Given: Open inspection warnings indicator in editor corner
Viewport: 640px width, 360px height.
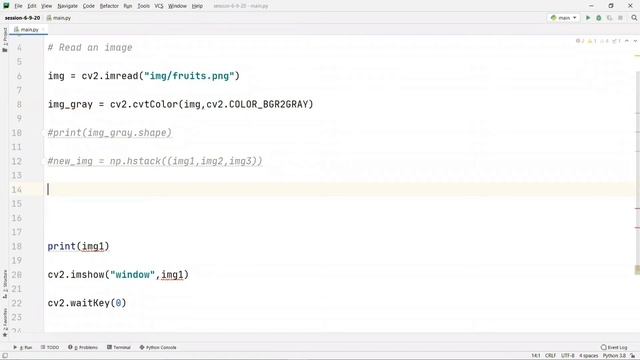Looking at the screenshot, I should click(x=599, y=41).
